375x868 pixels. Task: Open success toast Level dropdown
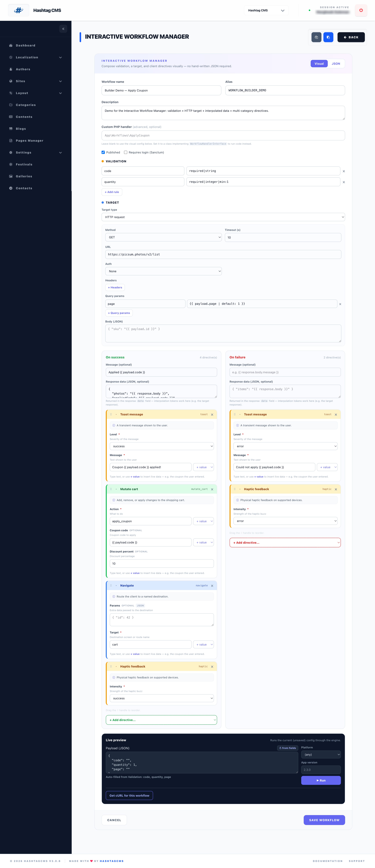click(162, 446)
